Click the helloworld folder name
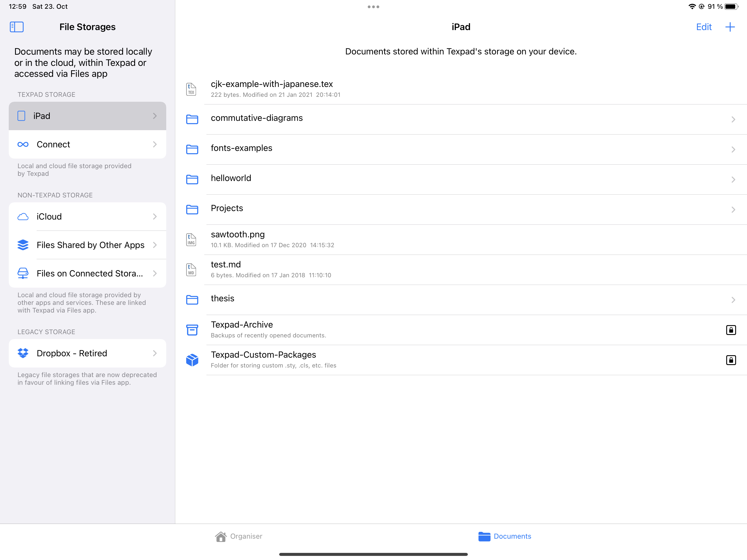 click(231, 178)
